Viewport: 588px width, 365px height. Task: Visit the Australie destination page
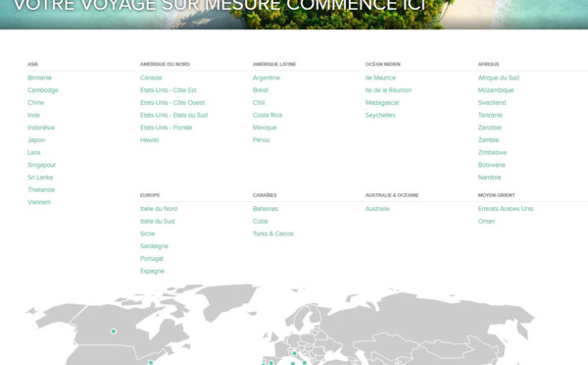click(x=377, y=209)
